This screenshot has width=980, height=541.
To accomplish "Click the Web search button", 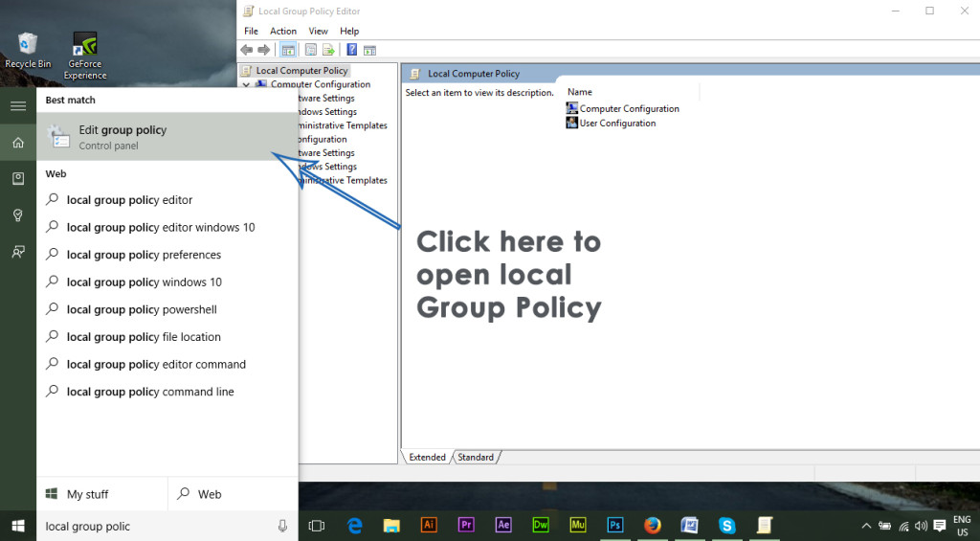I will [234, 494].
